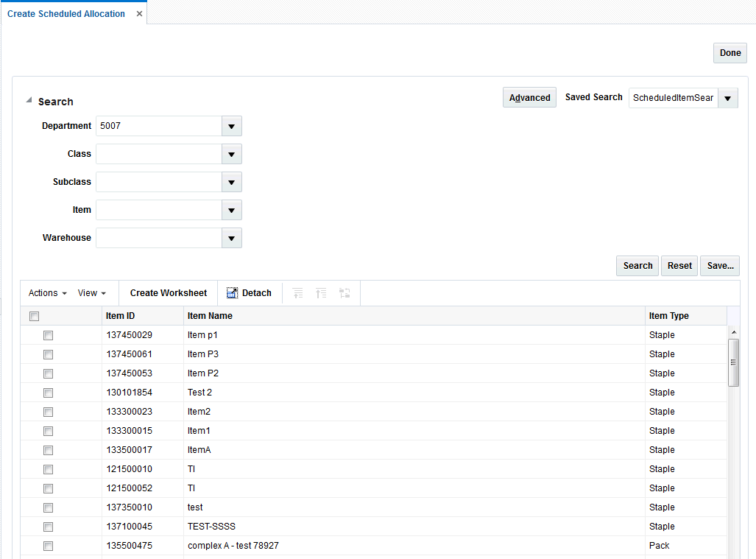This screenshot has width=756, height=559.
Task: Open the View menu
Action: [x=92, y=292]
